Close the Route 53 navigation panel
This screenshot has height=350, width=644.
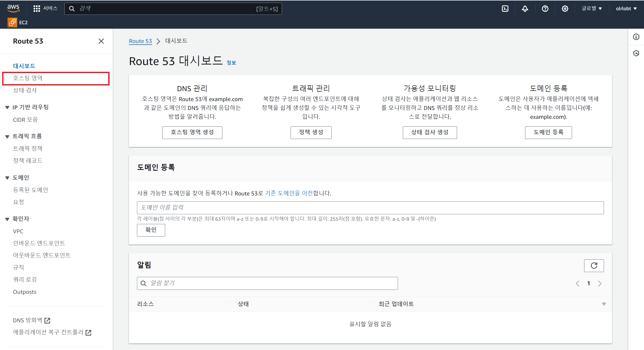coord(101,41)
